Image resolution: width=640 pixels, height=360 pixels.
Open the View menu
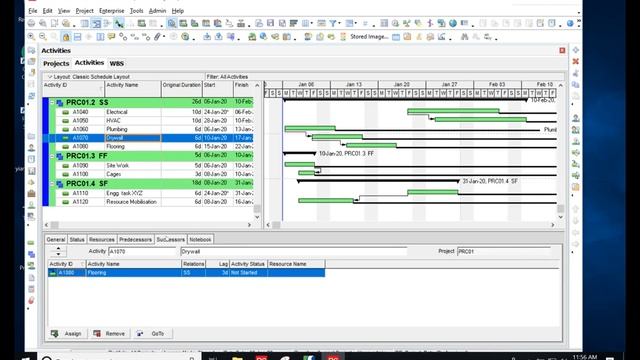click(x=64, y=11)
